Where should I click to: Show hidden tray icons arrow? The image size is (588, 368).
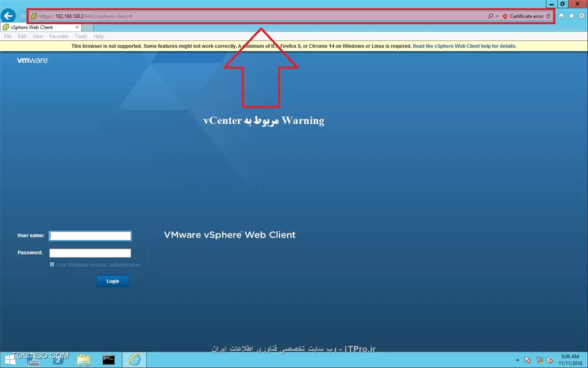click(517, 360)
